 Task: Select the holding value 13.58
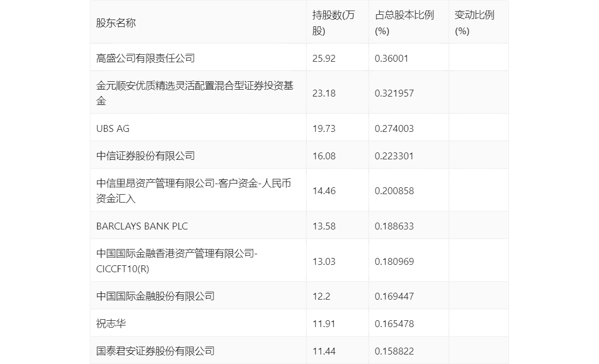coord(324,226)
